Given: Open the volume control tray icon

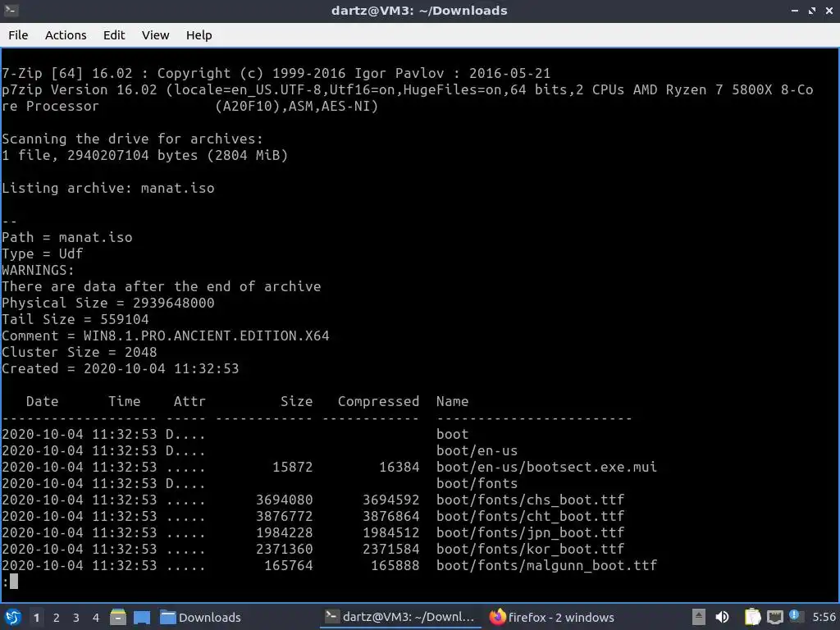Looking at the screenshot, I should coord(722,617).
